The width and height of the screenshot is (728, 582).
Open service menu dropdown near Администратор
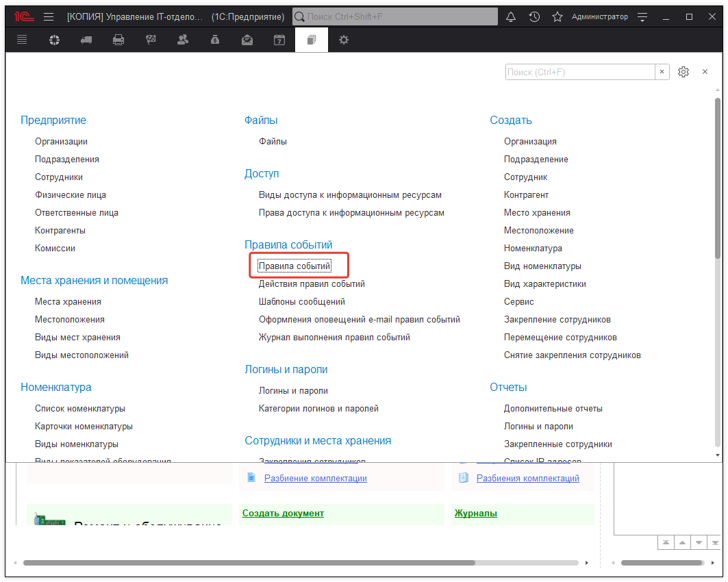pos(642,16)
